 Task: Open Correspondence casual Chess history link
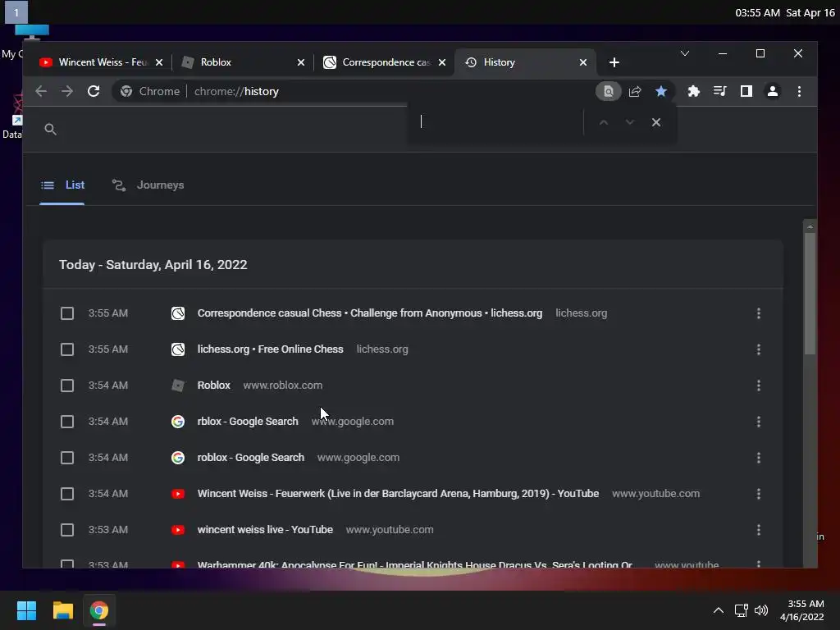click(x=370, y=313)
